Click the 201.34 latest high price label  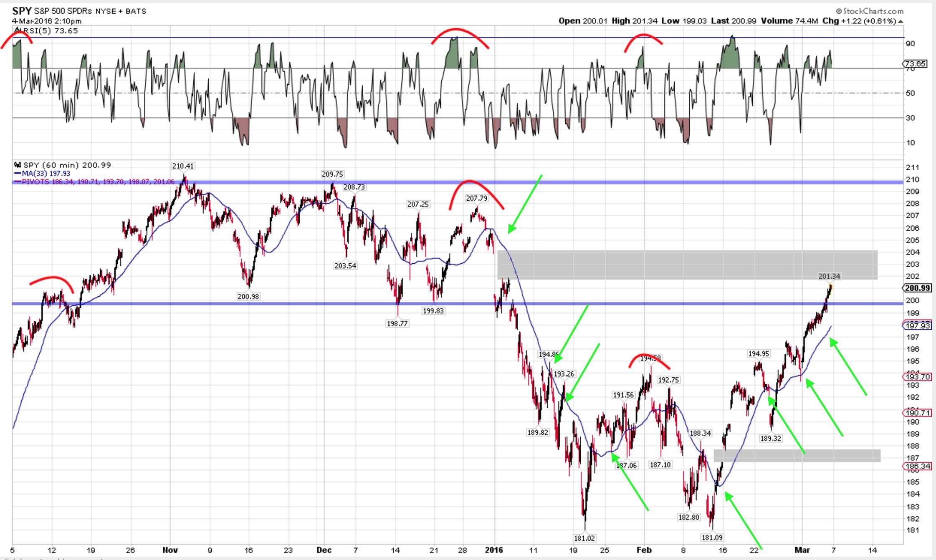(x=829, y=276)
